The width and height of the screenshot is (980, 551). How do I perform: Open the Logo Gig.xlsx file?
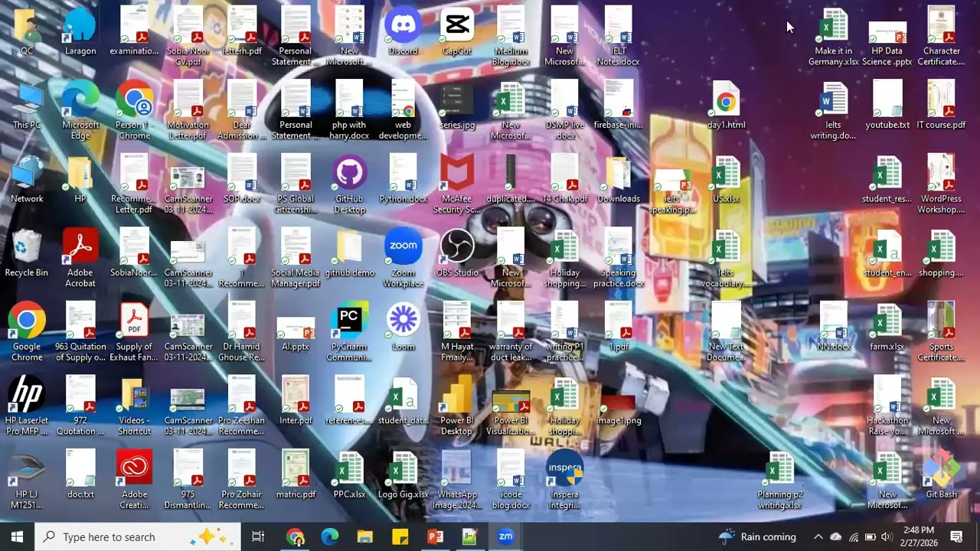(x=403, y=475)
